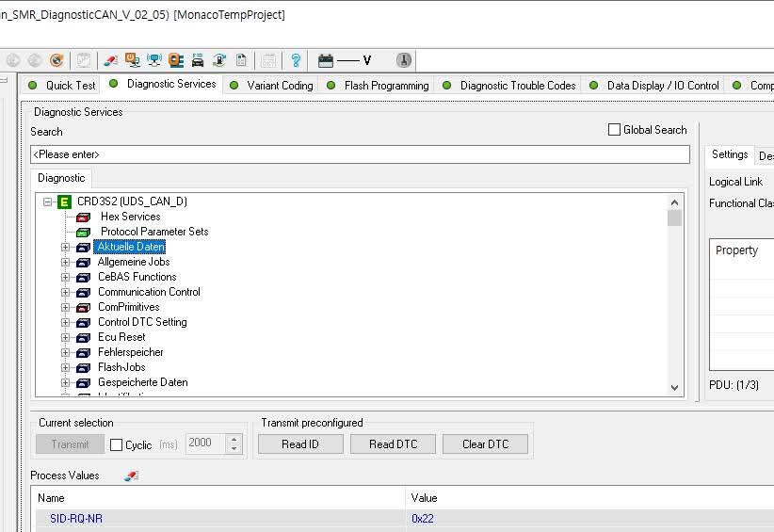Select the Hex Services tree item
This screenshot has height=532, width=774.
pyautogui.click(x=130, y=217)
